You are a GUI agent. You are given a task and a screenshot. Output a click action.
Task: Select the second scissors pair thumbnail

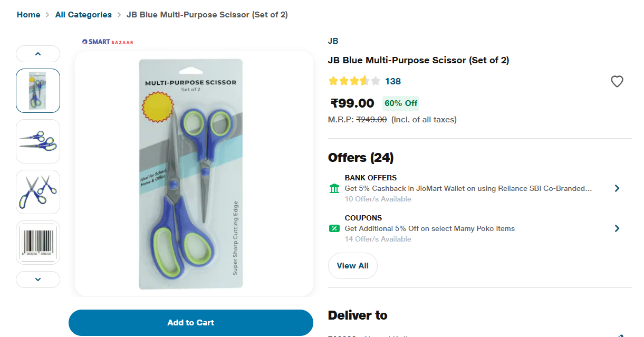point(38,141)
